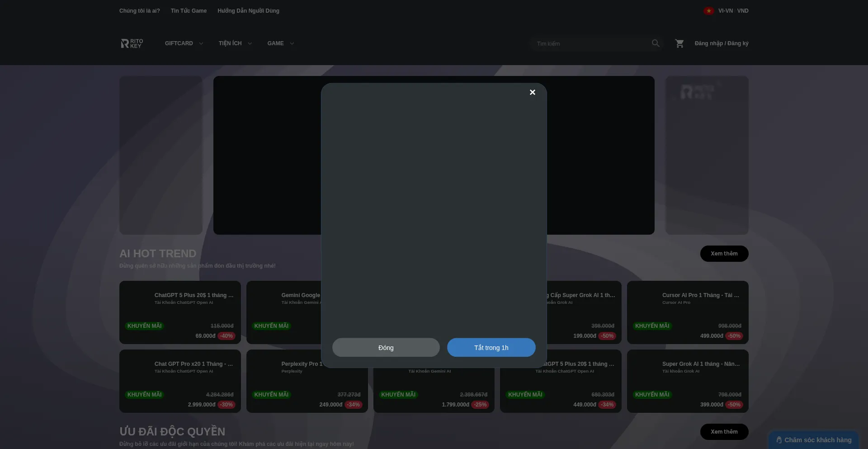Open the Chăm sóc khách hàng chat

[814, 440]
